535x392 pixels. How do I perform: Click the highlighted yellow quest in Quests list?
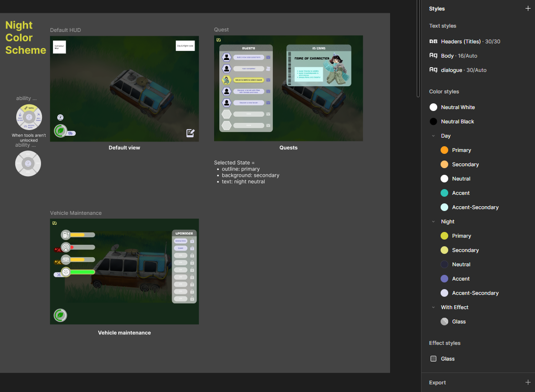pyautogui.click(x=248, y=80)
